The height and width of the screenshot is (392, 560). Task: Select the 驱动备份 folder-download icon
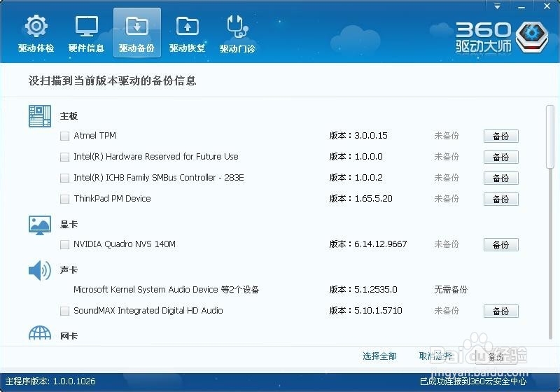pos(136,33)
